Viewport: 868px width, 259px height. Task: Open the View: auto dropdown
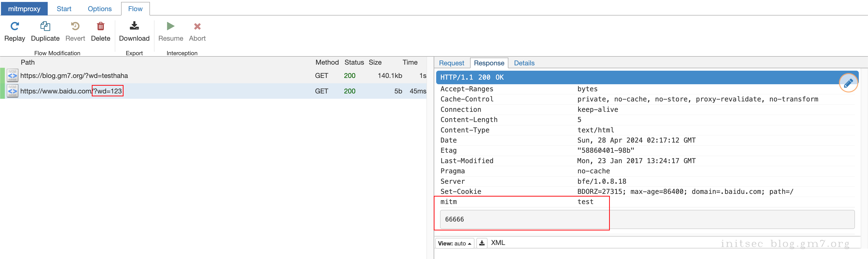click(454, 243)
